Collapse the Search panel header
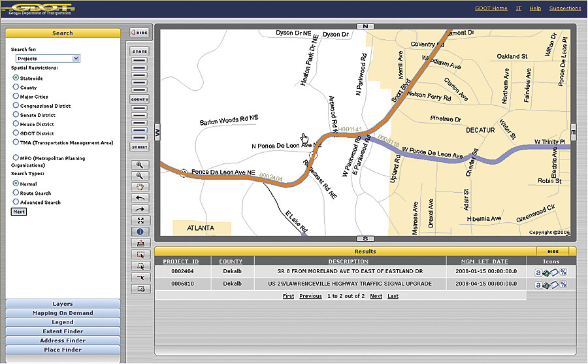This screenshot has height=364, width=588. tap(63, 33)
